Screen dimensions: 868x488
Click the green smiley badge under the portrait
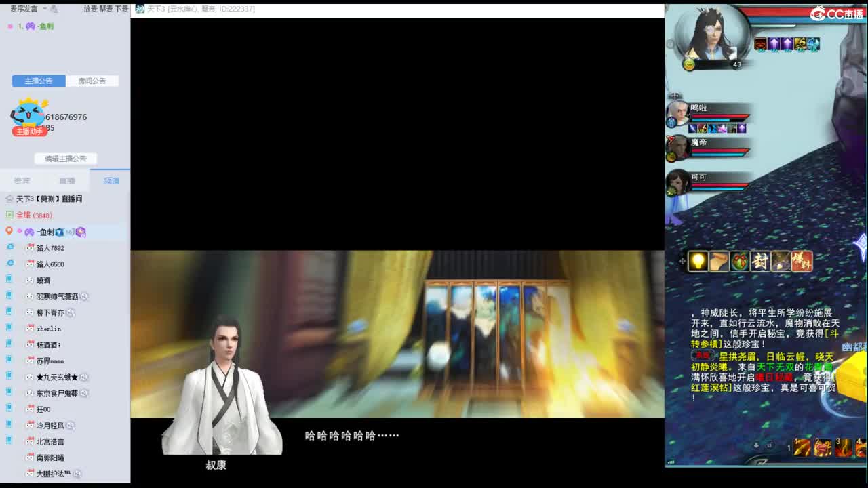[x=690, y=64]
